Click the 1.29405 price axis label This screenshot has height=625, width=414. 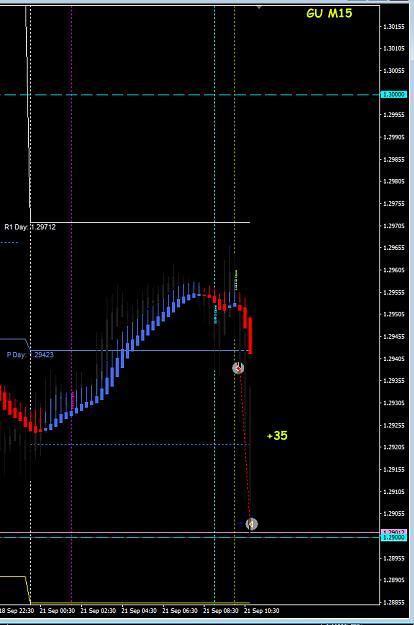click(x=394, y=359)
